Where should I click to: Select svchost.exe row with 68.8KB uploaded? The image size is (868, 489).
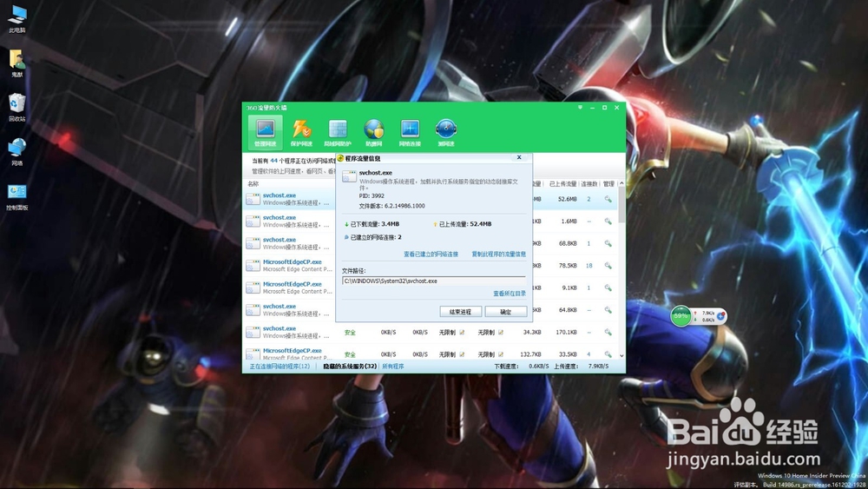point(431,244)
